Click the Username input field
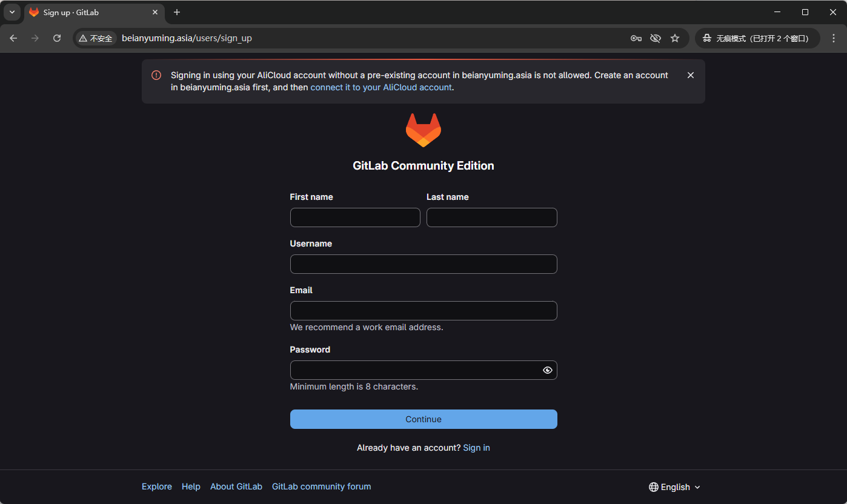847x504 pixels. (x=423, y=264)
